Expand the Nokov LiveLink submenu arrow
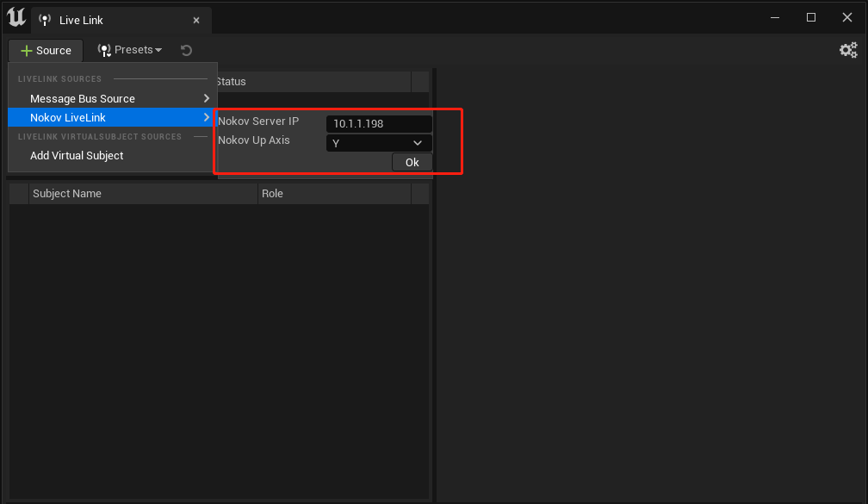 207,117
